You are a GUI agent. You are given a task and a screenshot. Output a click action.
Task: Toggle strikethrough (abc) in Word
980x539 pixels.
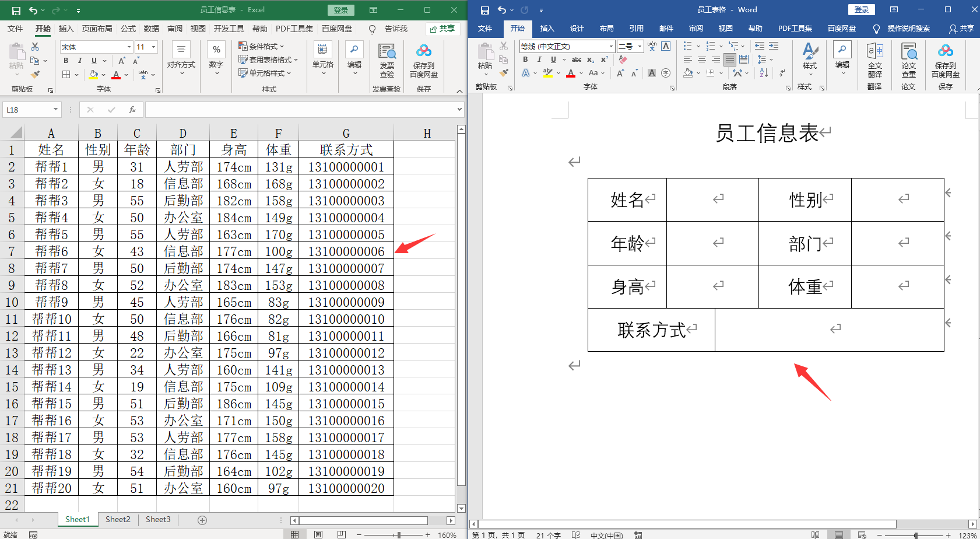577,60
